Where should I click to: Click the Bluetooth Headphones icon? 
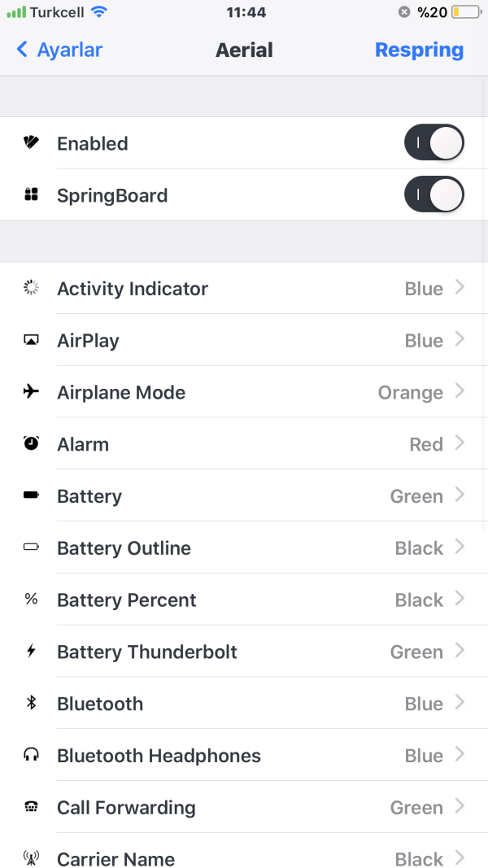pyautogui.click(x=31, y=755)
